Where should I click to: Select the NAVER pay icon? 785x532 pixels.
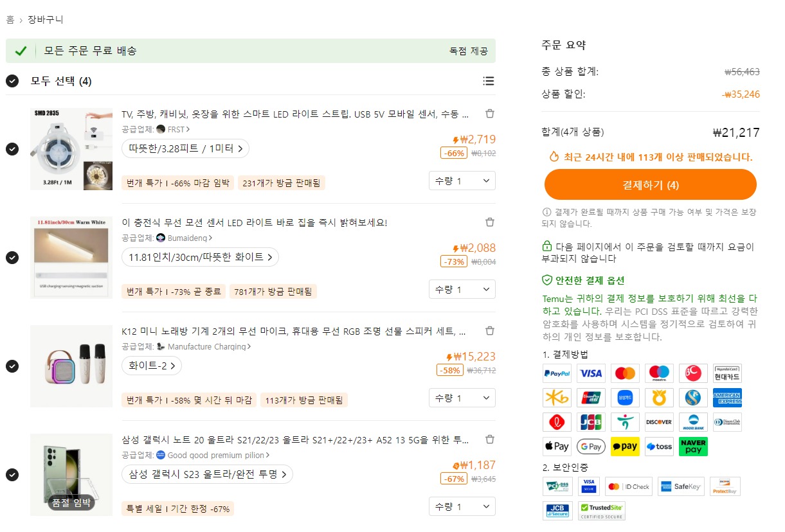click(693, 447)
